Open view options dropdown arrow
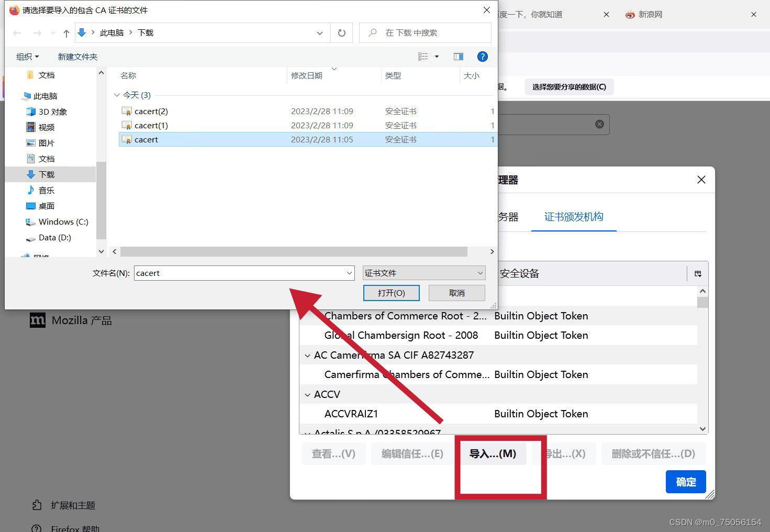Screen dimensions: 770x532 coord(437,57)
